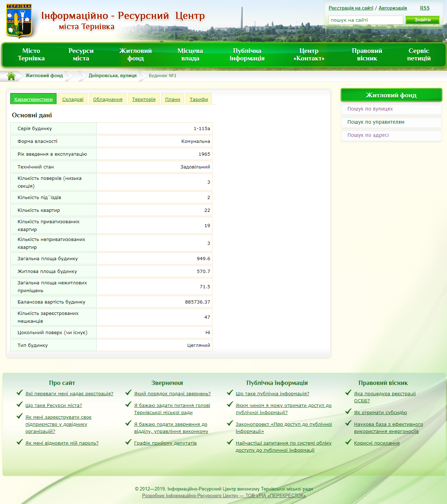Open Яка процедура реєстрації ОСББ? link
Viewport: 447px width, 504px height.
point(385,397)
